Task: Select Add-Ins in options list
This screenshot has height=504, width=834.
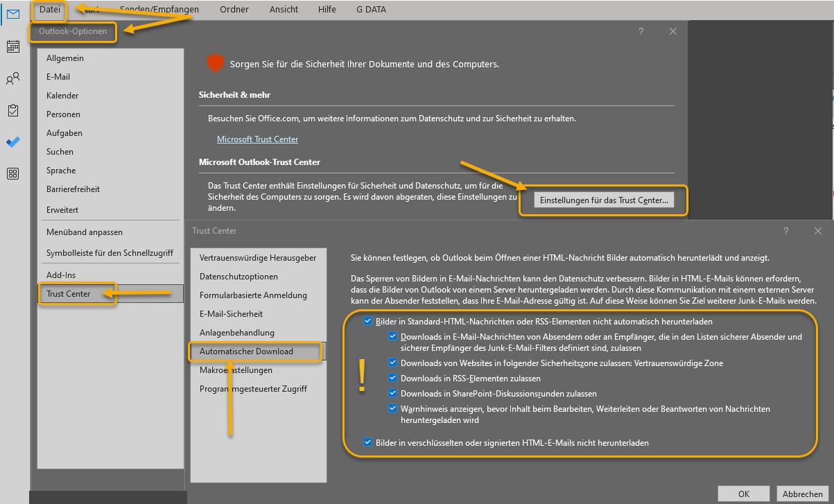Action: pyautogui.click(x=110, y=275)
